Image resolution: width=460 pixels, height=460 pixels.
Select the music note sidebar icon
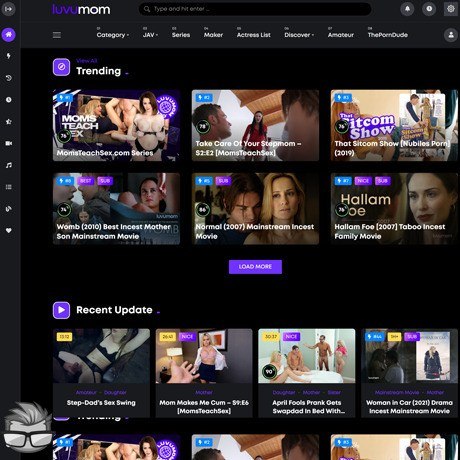pos(9,165)
